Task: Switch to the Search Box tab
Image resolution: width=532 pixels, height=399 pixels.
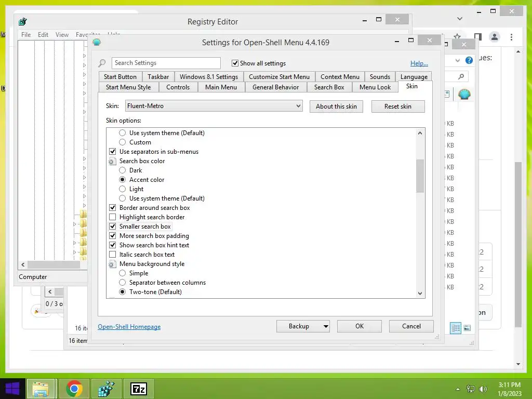Action: click(329, 87)
